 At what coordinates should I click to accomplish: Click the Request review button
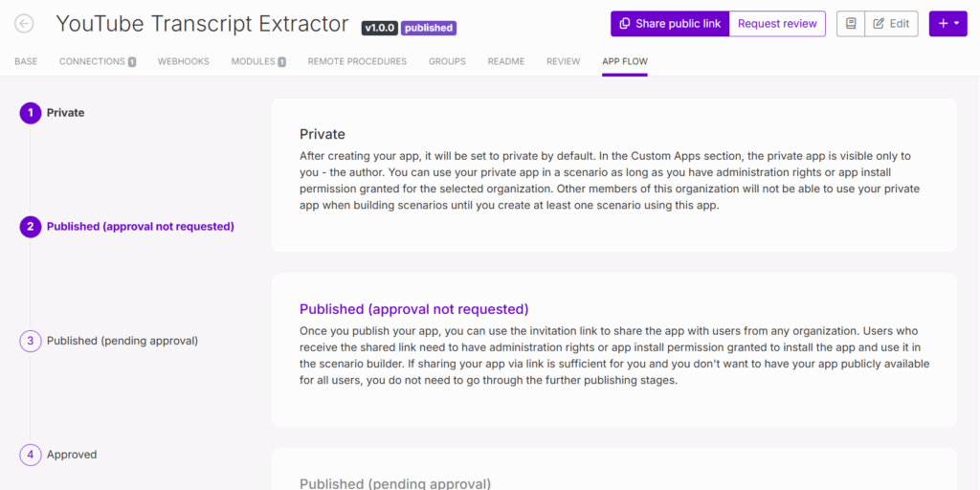click(777, 24)
